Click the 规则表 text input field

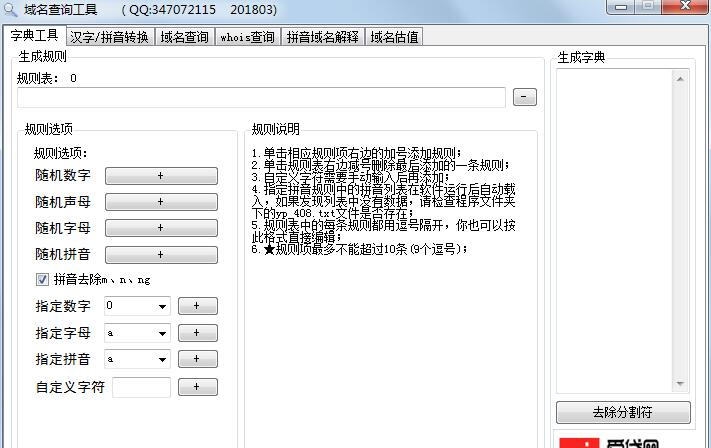click(x=261, y=97)
